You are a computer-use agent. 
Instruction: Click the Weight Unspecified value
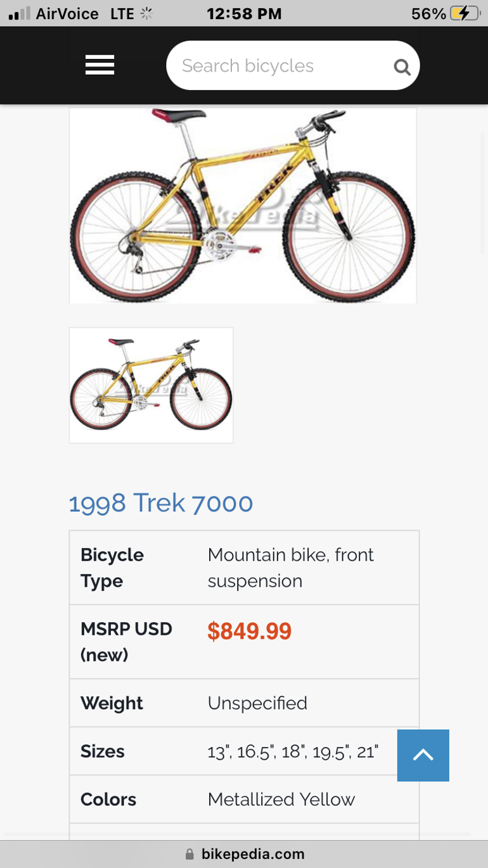click(257, 703)
